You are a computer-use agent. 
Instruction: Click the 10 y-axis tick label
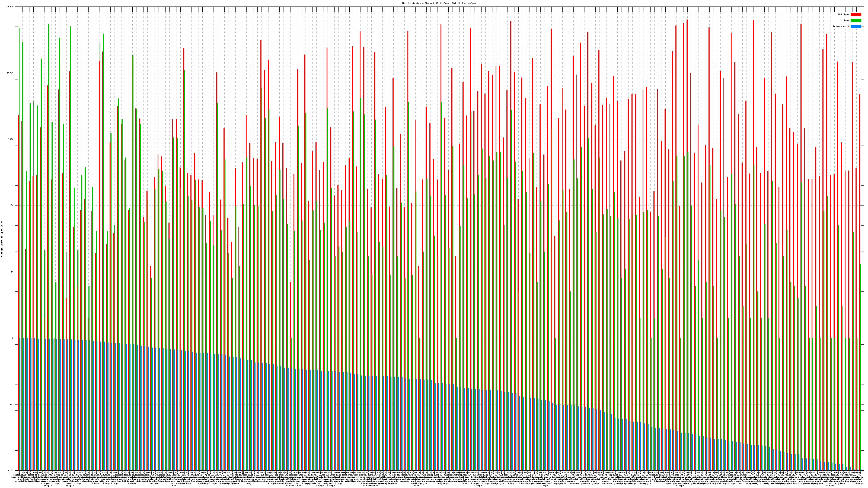pyautogui.click(x=12, y=272)
